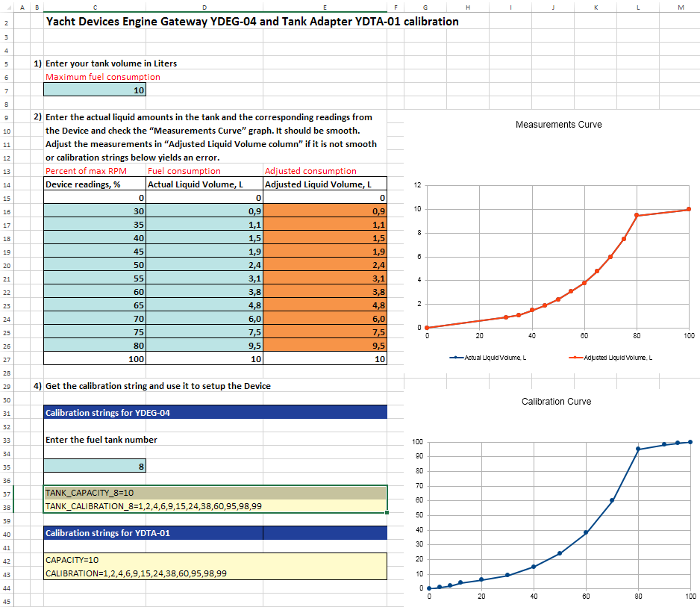The image size is (700, 607).
Task: Select the red 'Fuel consumption' label in column D
Action: pos(184,171)
